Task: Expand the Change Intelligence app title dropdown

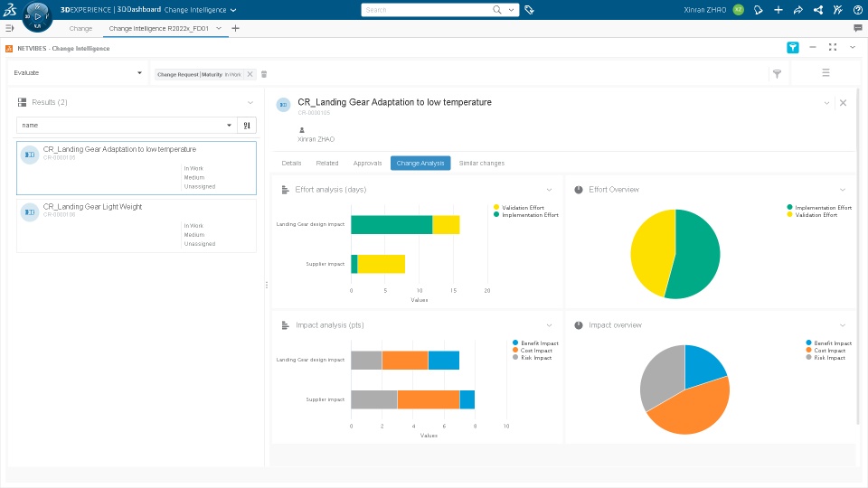Action: click(x=233, y=10)
